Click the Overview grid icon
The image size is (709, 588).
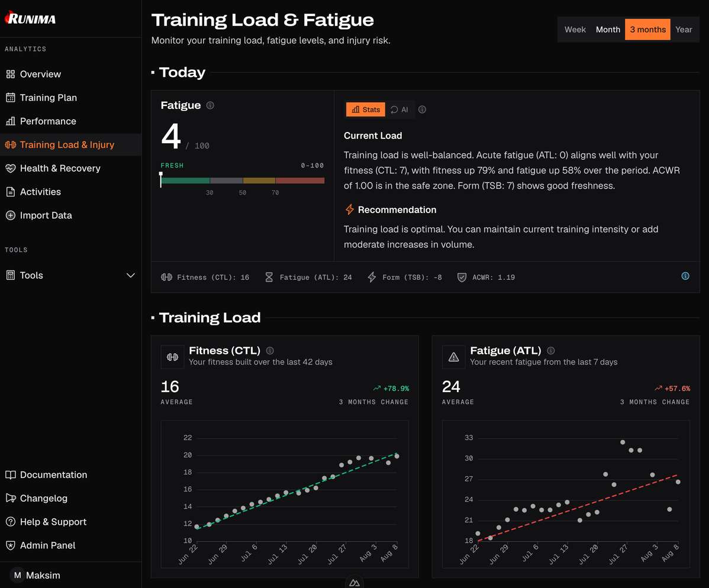pos(11,74)
